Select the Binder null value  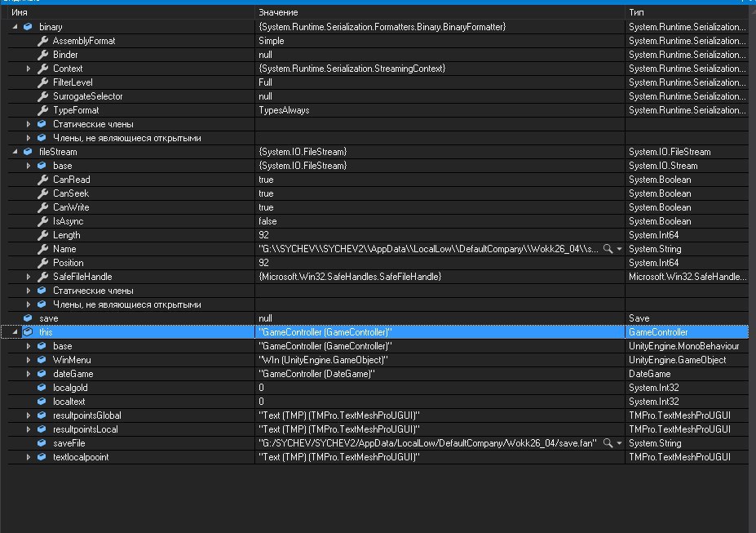(x=265, y=55)
